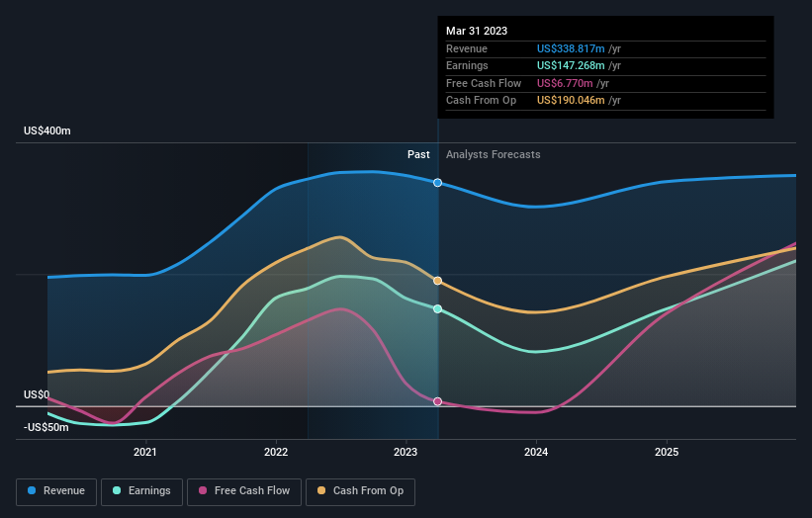Click the US$400m axis label
The image size is (812, 518).
(47, 130)
